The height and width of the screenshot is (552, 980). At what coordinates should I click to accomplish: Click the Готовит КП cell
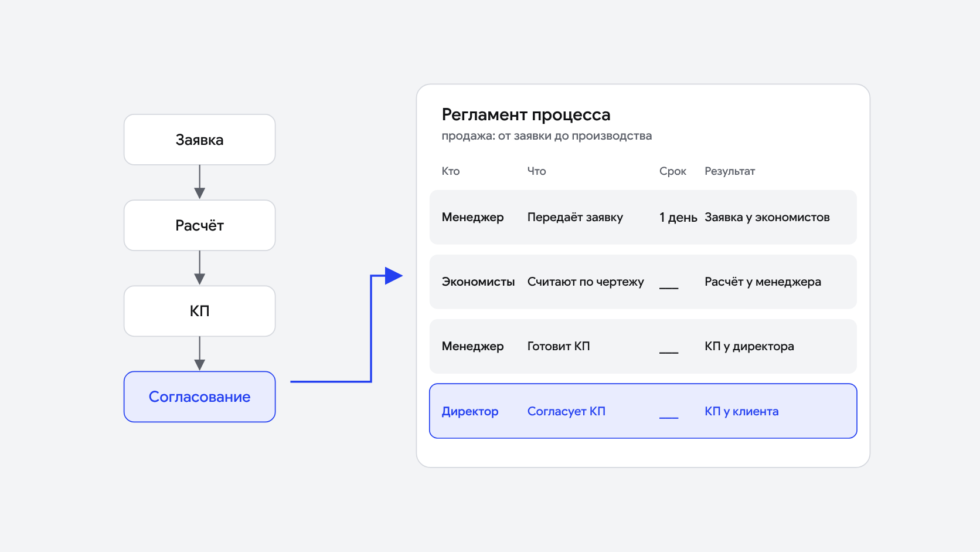[559, 347]
